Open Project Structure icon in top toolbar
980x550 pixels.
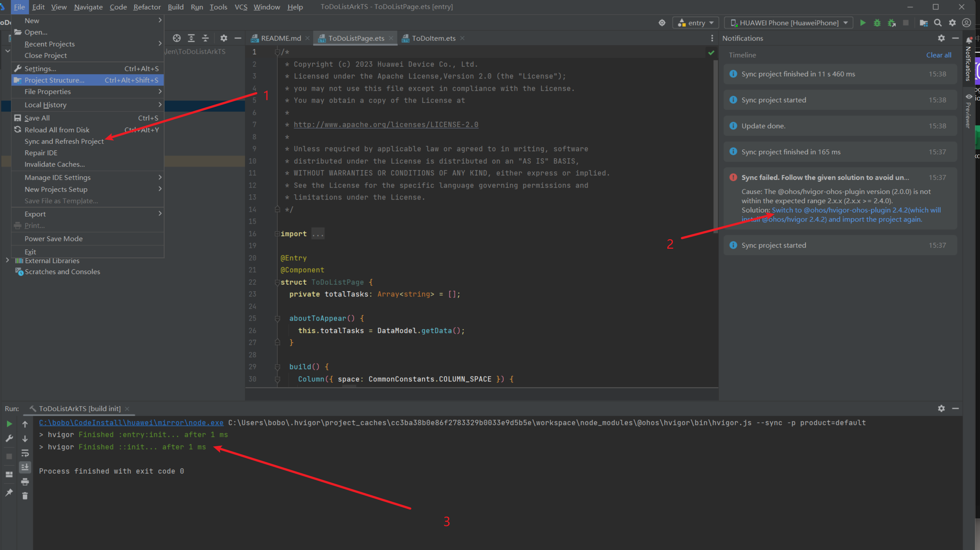coord(923,23)
